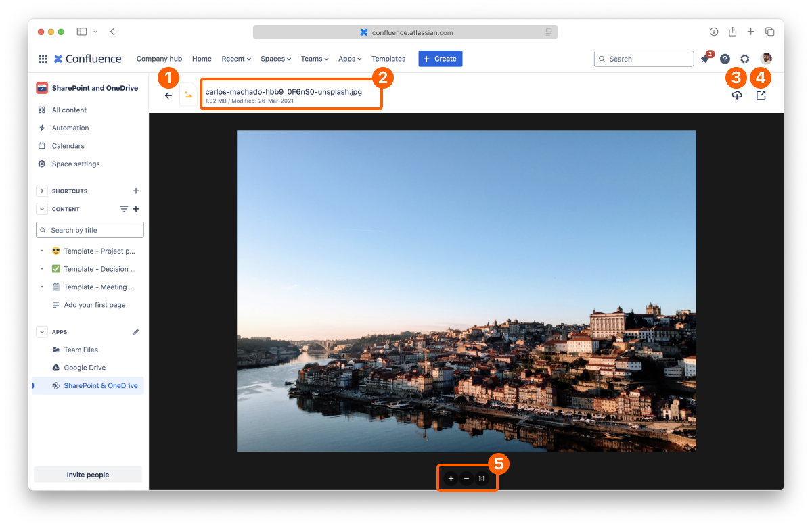
Task: Collapse the Apps section in sidebar
Action: tap(41, 332)
